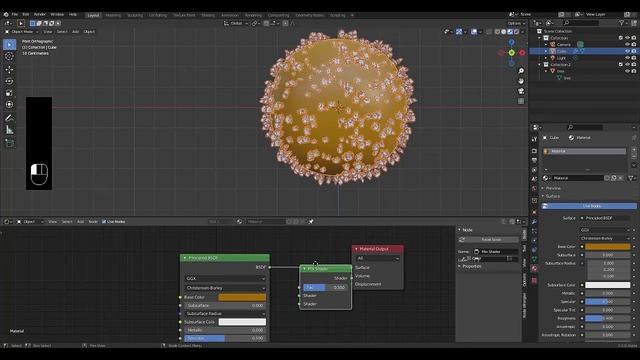Activate the Cursor tool in viewport toolbar
This screenshot has width=640, height=360.
9,56
